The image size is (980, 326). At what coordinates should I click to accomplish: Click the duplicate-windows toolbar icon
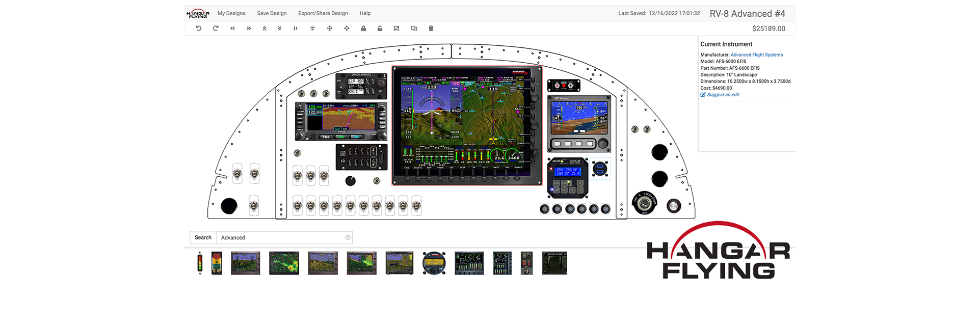point(414,29)
